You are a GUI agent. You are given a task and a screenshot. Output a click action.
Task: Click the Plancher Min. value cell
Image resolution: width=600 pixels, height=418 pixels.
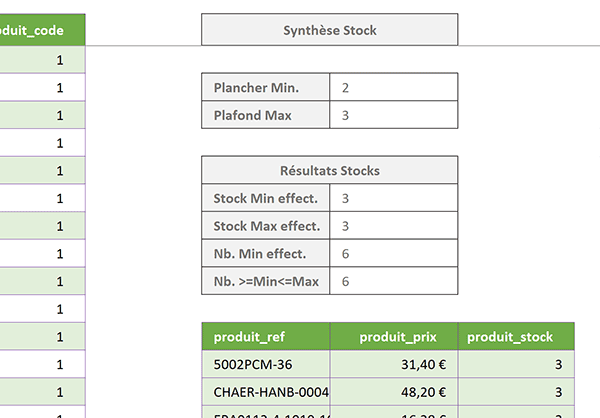[x=393, y=87]
